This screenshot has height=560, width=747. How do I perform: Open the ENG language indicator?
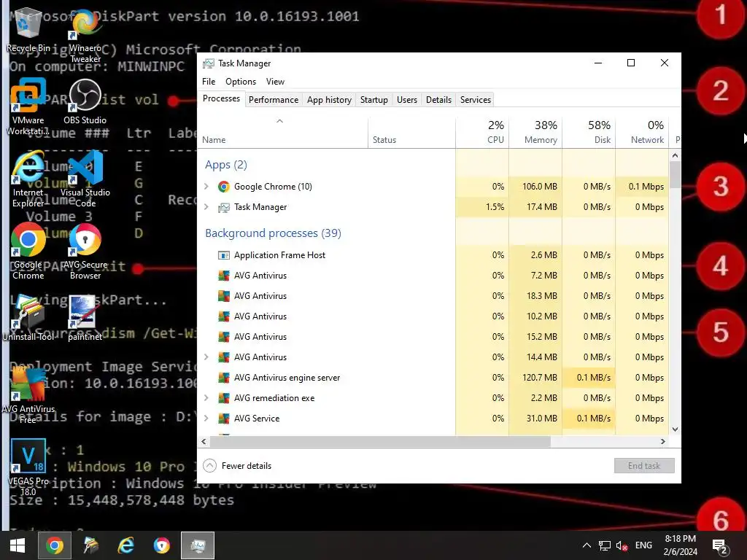(x=643, y=545)
